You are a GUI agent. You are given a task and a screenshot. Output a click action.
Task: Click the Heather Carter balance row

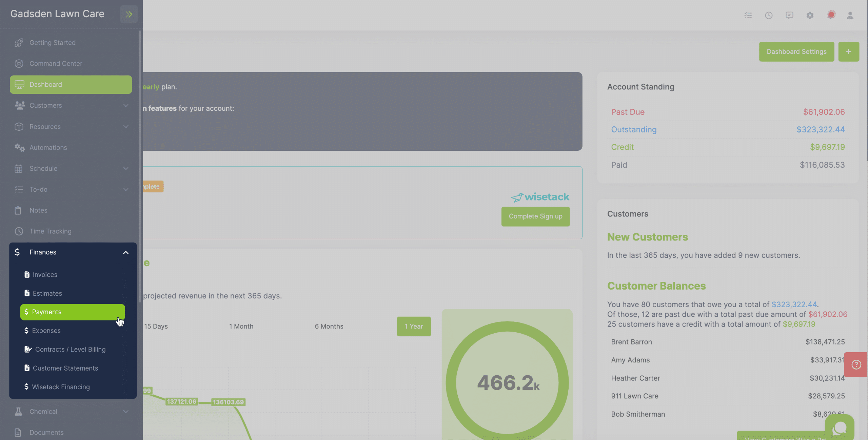(728, 378)
